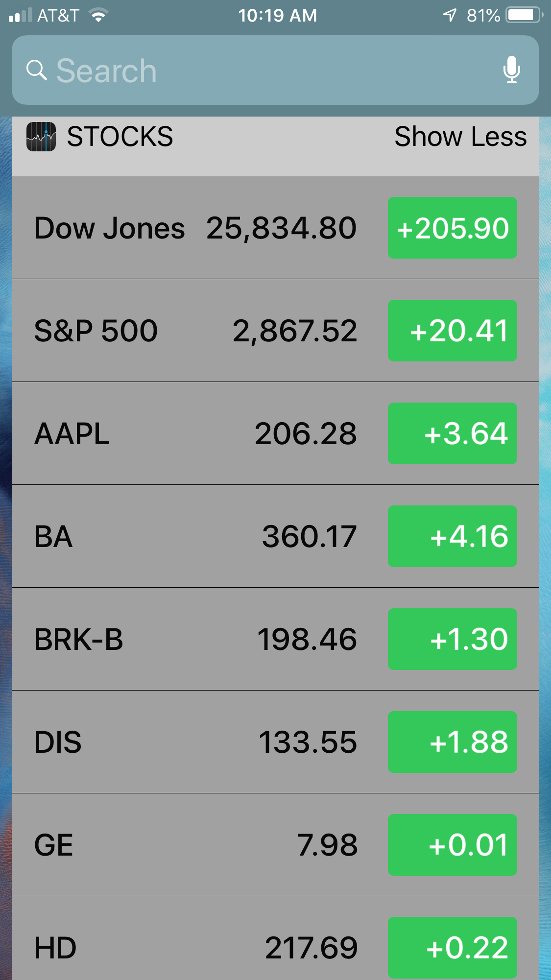Tap the location services arrow icon
The height and width of the screenshot is (980, 551).
pos(450,15)
